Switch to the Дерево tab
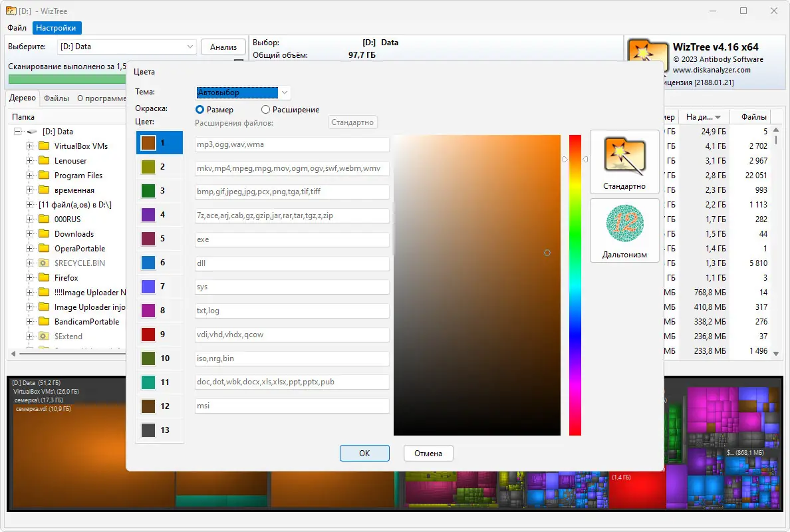Image resolution: width=790 pixels, height=532 pixels. click(23, 98)
